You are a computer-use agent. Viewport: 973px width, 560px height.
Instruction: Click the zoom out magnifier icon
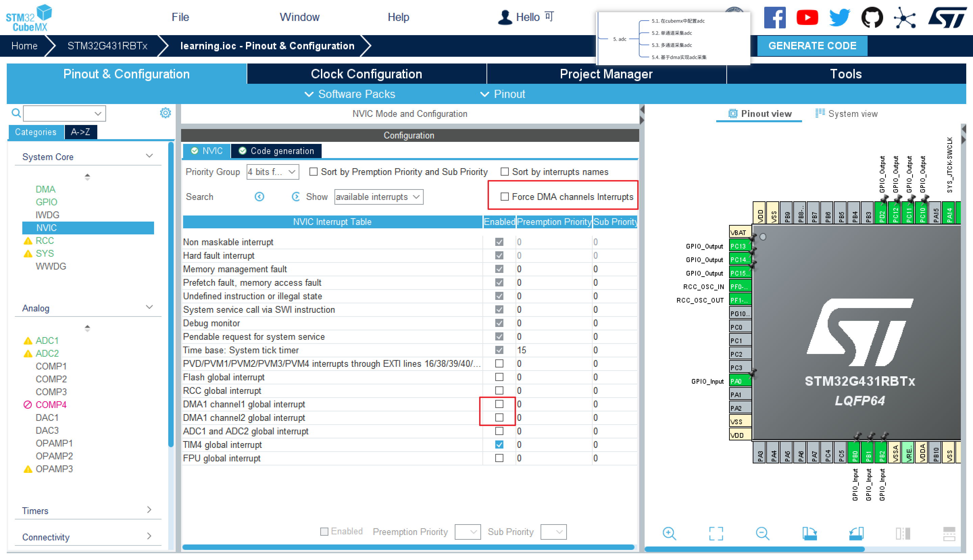(762, 533)
